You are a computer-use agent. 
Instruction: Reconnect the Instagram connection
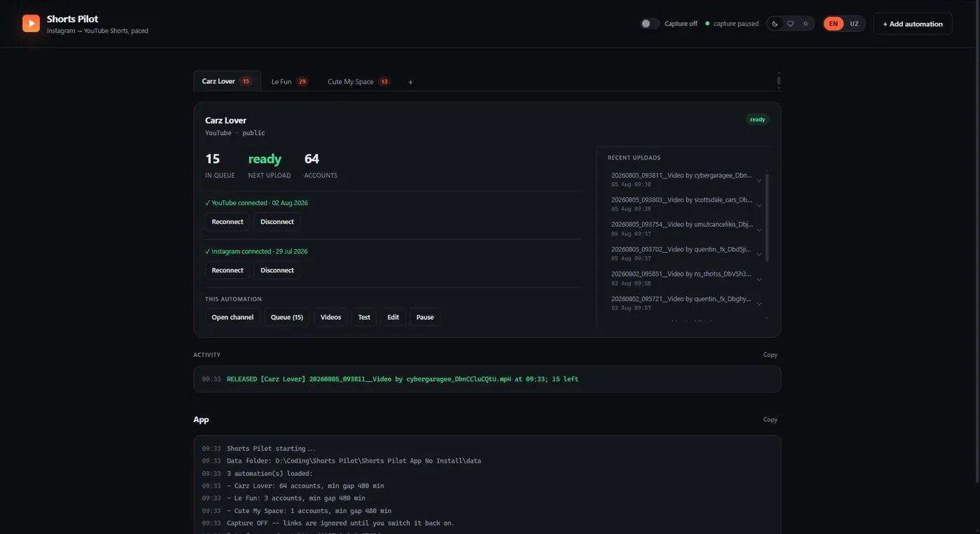[x=227, y=270]
